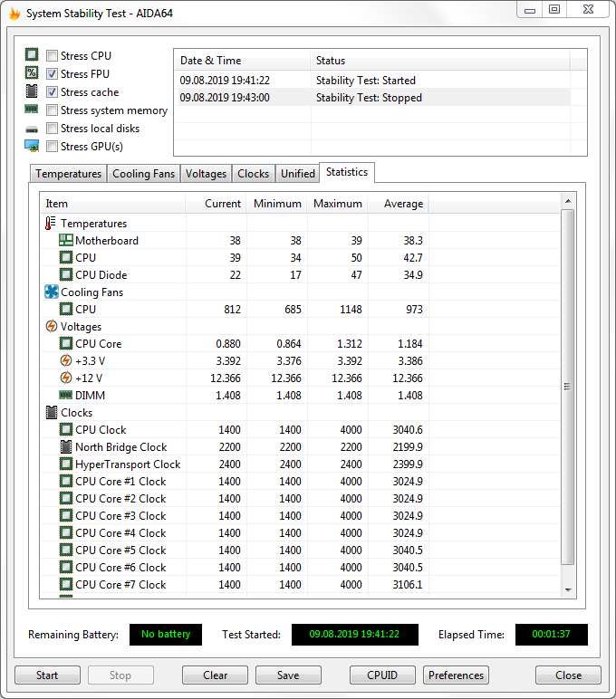Click the CPU Core #7 Clock icon

tap(66, 584)
